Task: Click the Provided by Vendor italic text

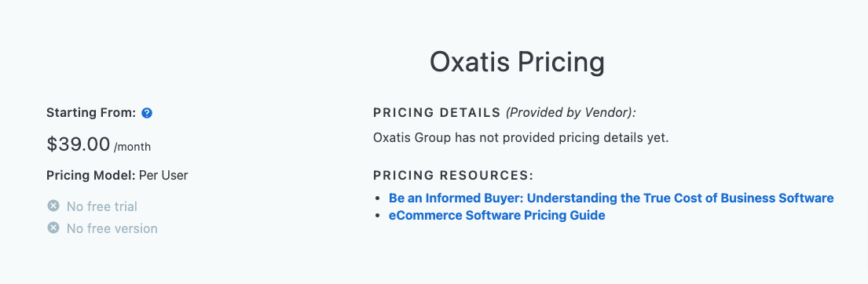Action: pyautogui.click(x=571, y=113)
